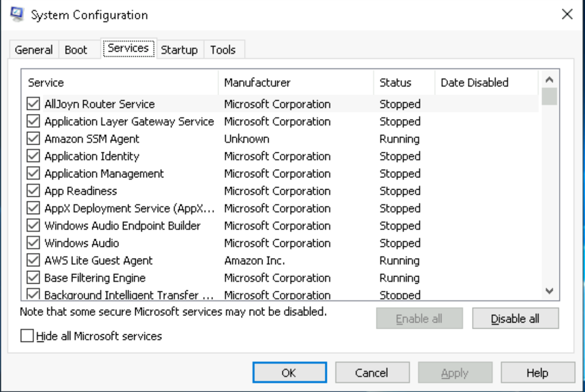Toggle the Base Filtering Engine checkbox

(33, 278)
